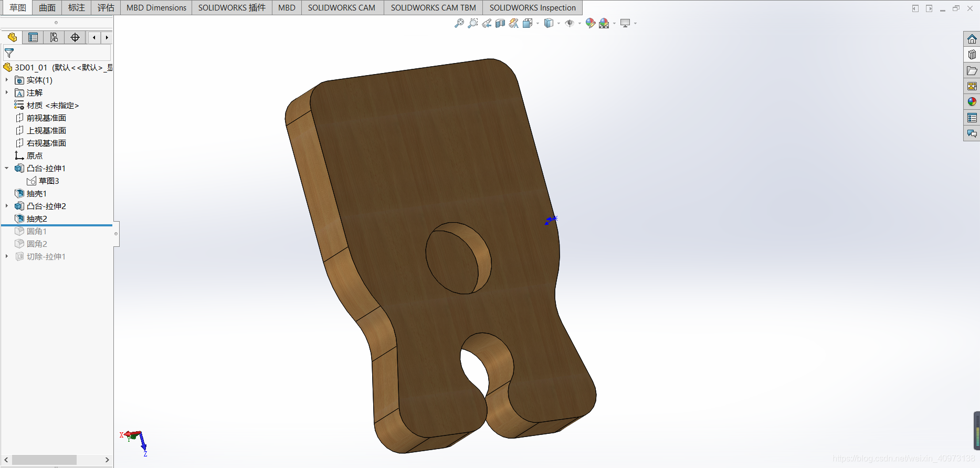Select the 3D01_01 root part node
This screenshot has height=468, width=980.
tap(58, 67)
